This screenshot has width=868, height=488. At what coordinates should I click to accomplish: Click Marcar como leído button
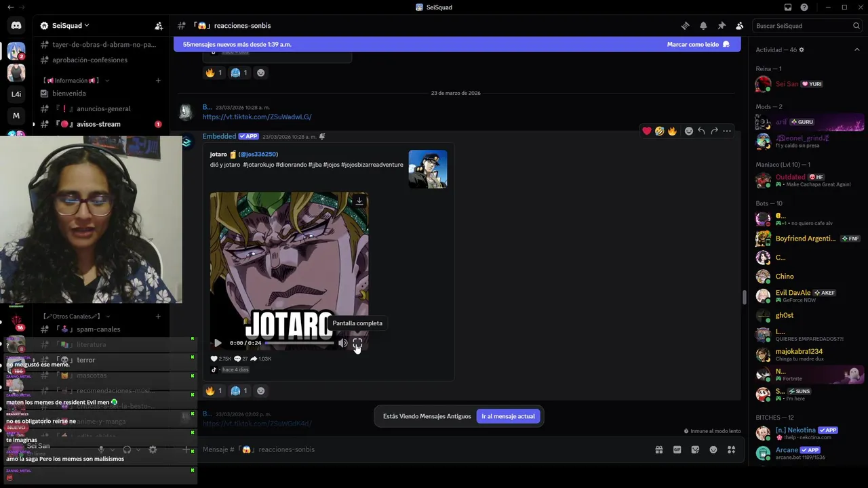click(698, 45)
